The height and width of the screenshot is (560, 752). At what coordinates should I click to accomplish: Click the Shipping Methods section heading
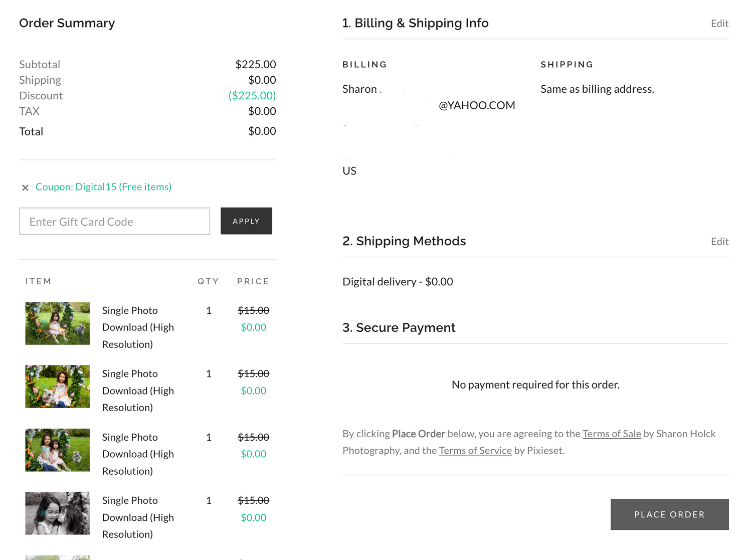click(404, 241)
